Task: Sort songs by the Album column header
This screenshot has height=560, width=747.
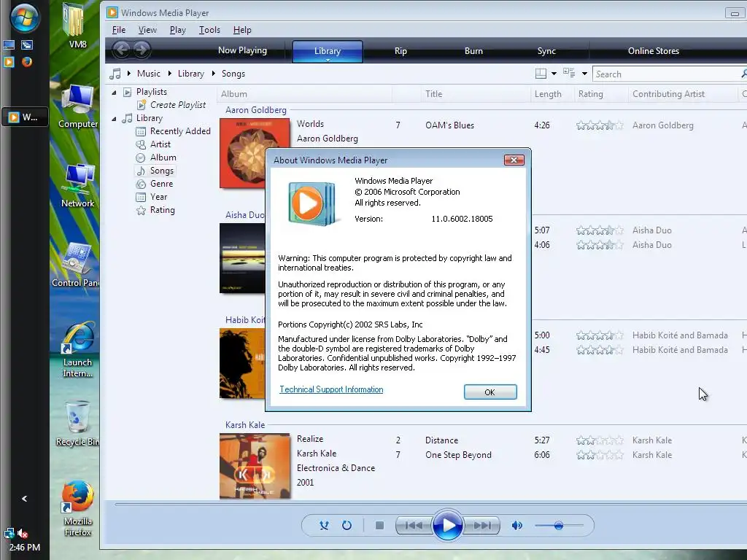Action: (304, 94)
